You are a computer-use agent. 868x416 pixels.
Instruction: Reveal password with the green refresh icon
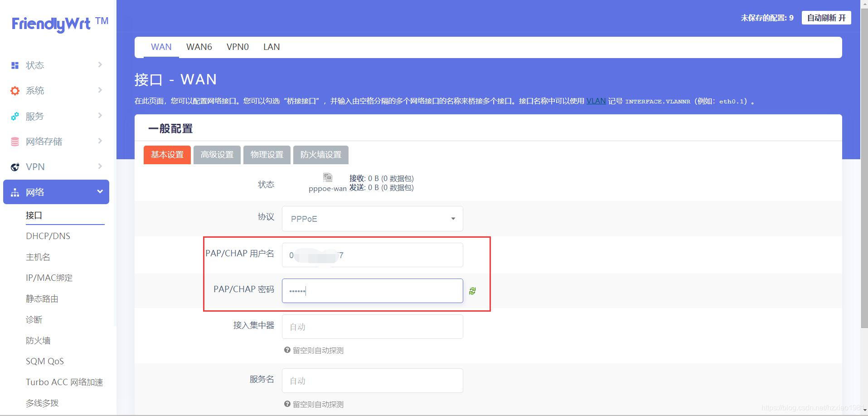472,291
